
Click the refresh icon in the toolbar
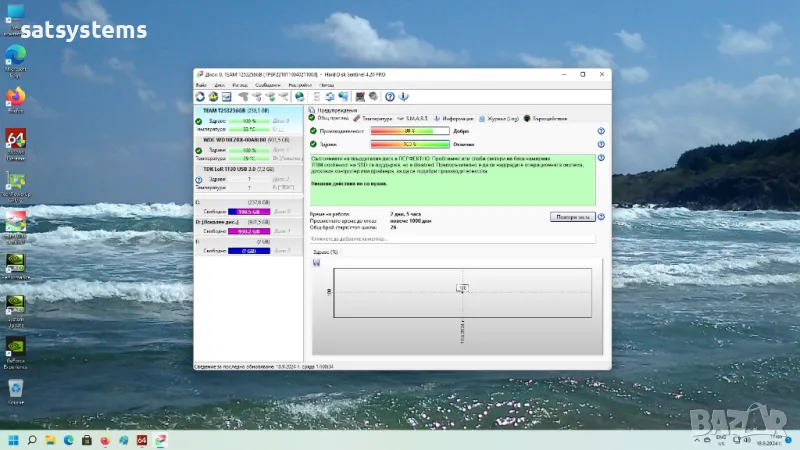coord(201,96)
